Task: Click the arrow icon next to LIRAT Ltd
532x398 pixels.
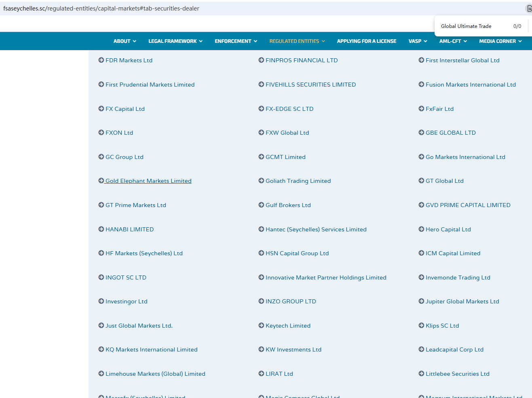Action: pos(261,374)
